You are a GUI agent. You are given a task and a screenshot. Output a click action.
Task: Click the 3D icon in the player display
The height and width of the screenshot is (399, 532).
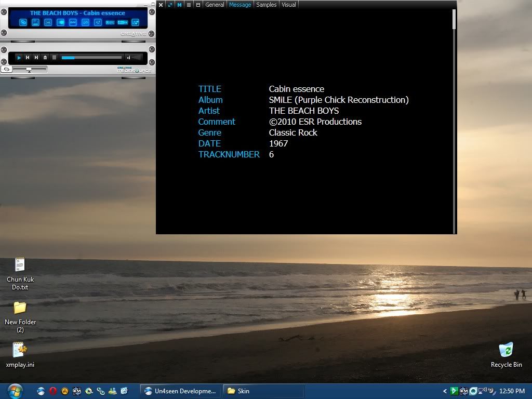click(x=48, y=23)
